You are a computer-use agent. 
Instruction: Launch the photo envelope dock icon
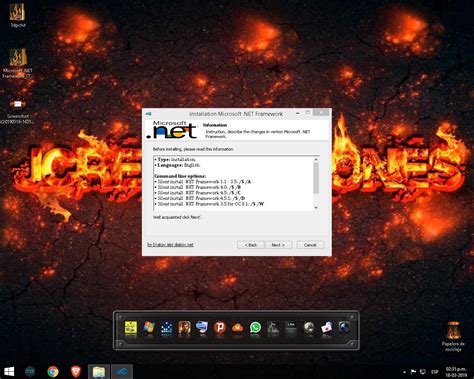point(327,328)
